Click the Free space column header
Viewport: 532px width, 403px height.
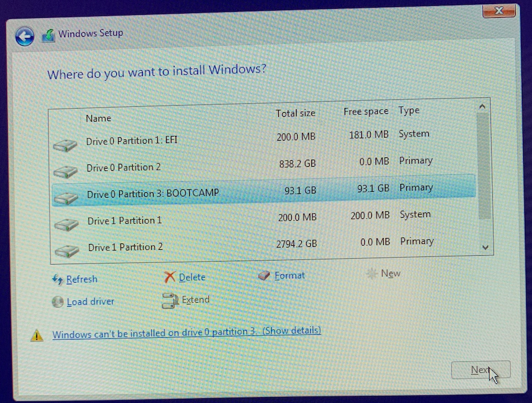point(366,112)
